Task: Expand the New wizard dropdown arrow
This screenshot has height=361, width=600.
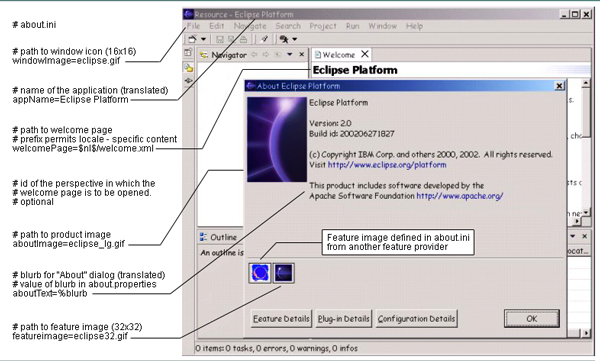Action: click(204, 39)
